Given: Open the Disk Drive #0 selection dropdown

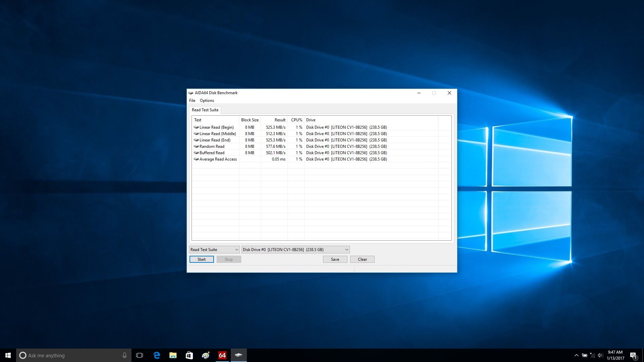Looking at the screenshot, I should click(x=296, y=250).
